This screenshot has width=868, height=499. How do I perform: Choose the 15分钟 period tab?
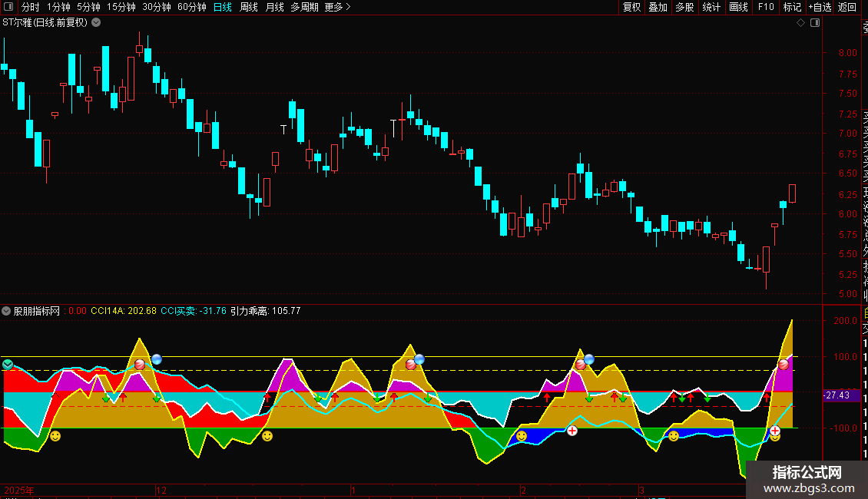[x=121, y=7]
